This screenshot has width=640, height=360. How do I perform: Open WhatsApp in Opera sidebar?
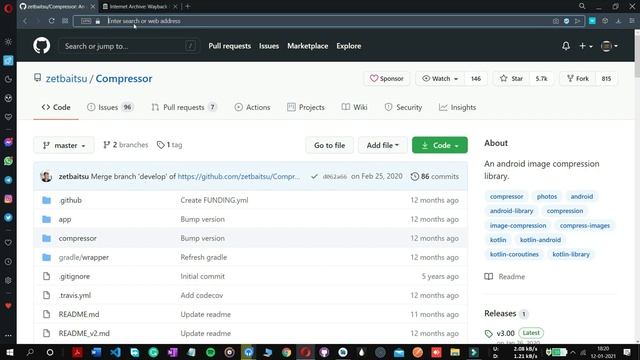coord(8,161)
